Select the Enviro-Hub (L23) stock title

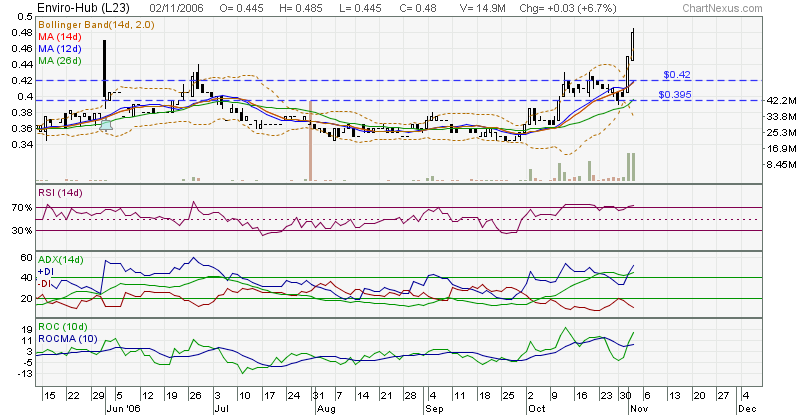pos(84,8)
